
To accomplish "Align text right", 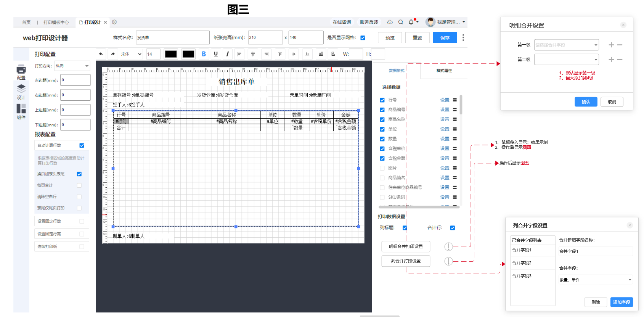I will tap(267, 54).
